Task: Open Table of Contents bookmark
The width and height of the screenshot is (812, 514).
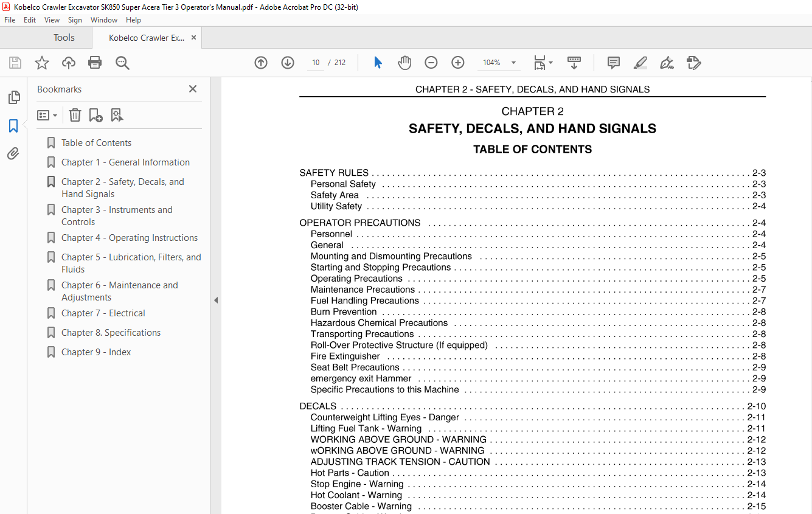Action: pyautogui.click(x=96, y=143)
